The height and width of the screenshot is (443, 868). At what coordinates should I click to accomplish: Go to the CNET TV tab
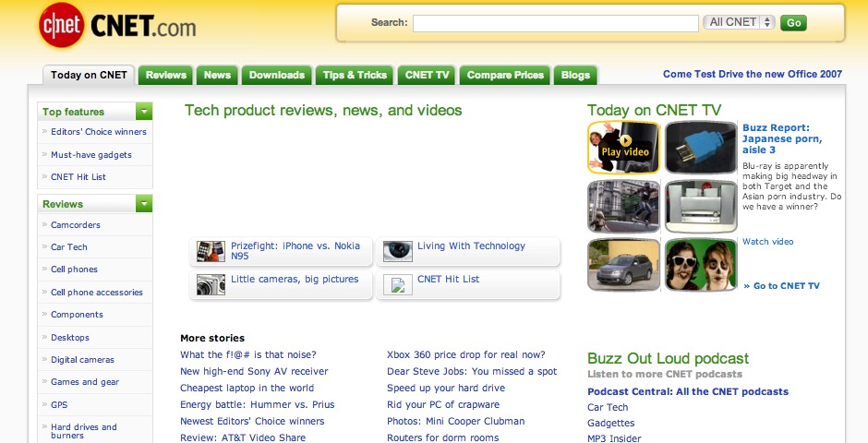tap(427, 75)
